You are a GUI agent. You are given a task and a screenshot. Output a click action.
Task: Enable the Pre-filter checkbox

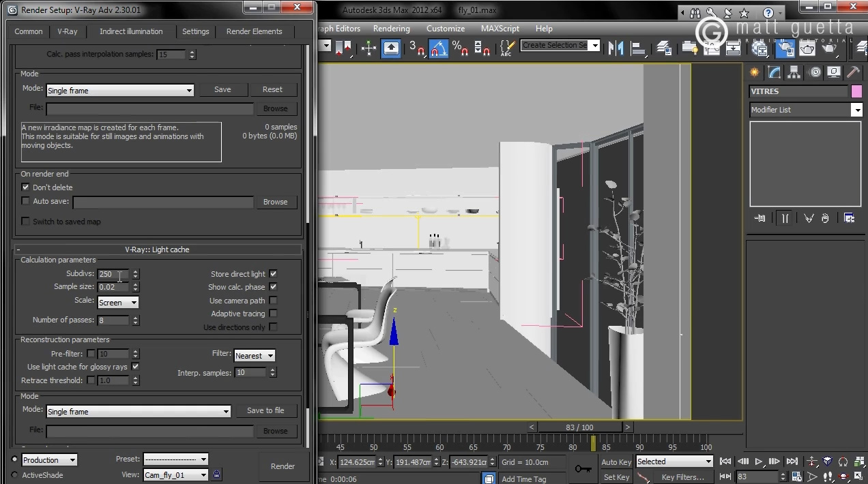click(x=91, y=354)
